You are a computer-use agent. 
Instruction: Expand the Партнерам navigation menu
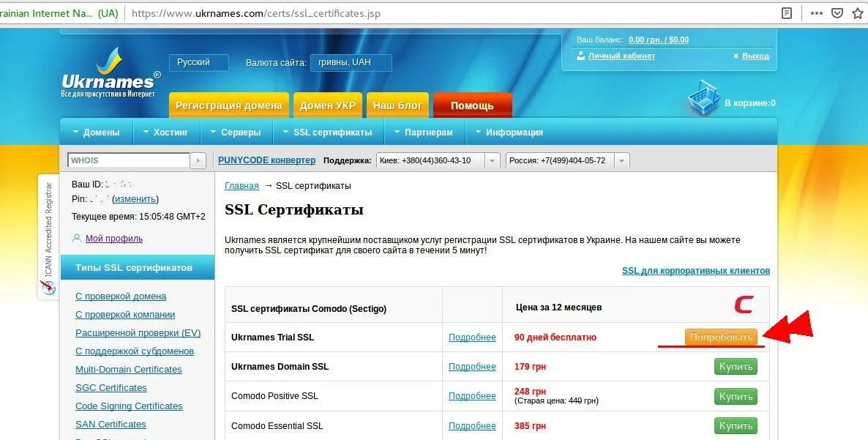[424, 133]
